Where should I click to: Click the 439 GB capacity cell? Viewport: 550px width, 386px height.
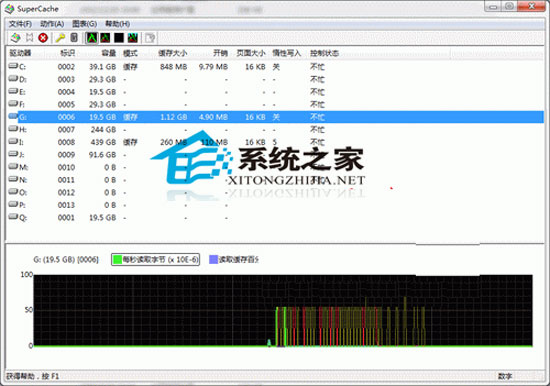[x=103, y=142]
